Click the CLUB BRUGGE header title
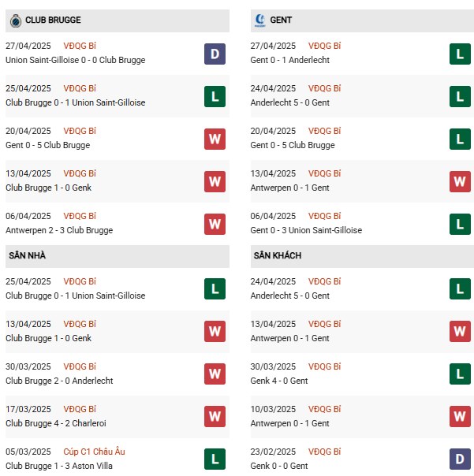 (53, 20)
